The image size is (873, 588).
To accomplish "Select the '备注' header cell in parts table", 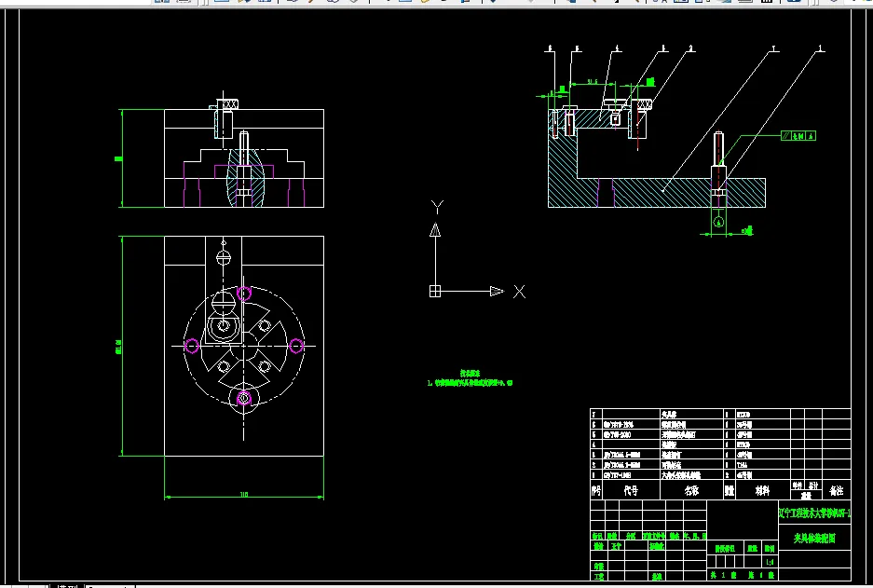I will tap(837, 490).
